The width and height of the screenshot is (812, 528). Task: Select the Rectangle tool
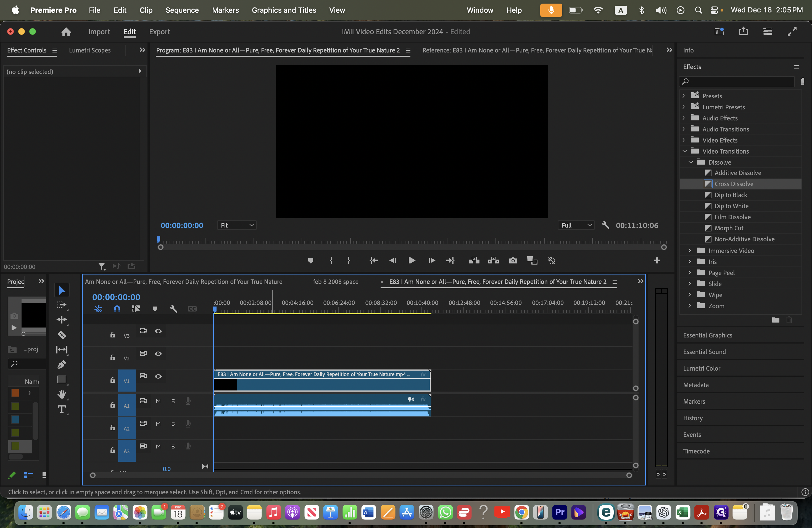(62, 380)
